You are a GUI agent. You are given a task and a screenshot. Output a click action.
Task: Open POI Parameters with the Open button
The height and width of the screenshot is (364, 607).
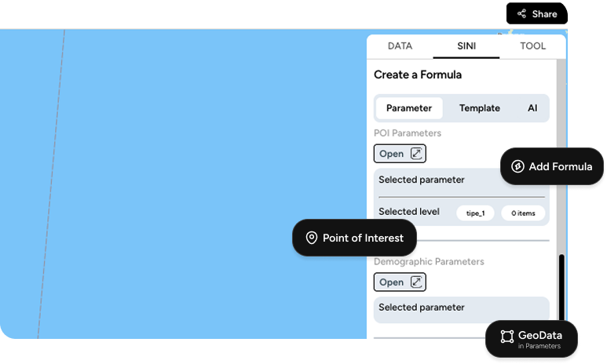(x=400, y=154)
